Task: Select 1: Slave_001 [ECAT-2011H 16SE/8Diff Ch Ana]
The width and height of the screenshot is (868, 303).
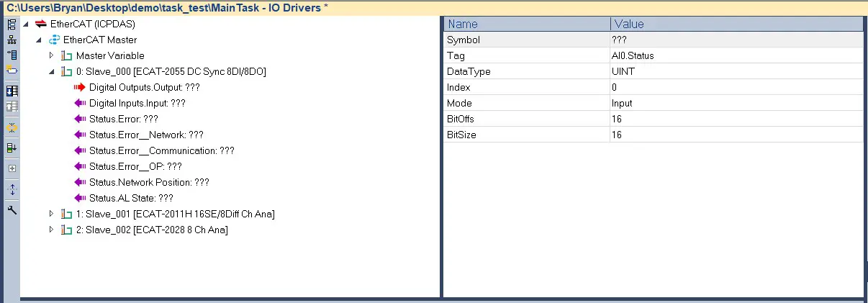Action: pos(175,214)
